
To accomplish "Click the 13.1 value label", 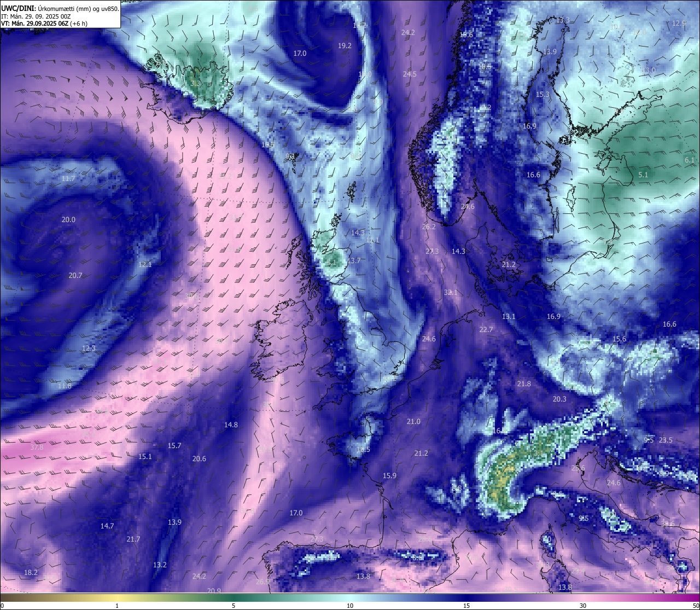I will 509,317.
